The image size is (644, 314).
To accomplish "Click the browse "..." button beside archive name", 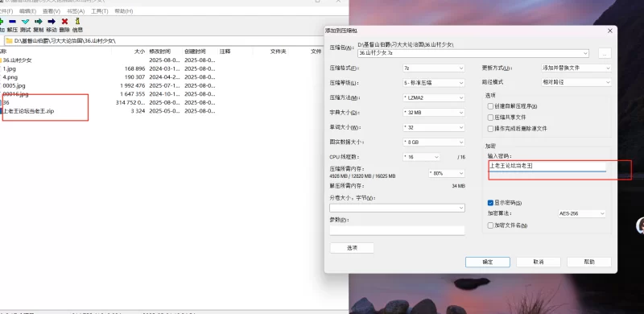I will 605,53.
